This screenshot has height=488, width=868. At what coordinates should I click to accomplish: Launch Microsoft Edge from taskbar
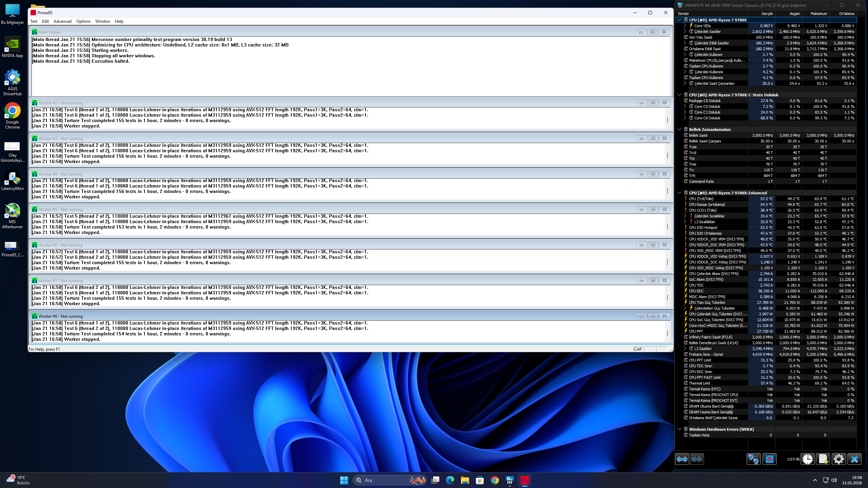450,480
